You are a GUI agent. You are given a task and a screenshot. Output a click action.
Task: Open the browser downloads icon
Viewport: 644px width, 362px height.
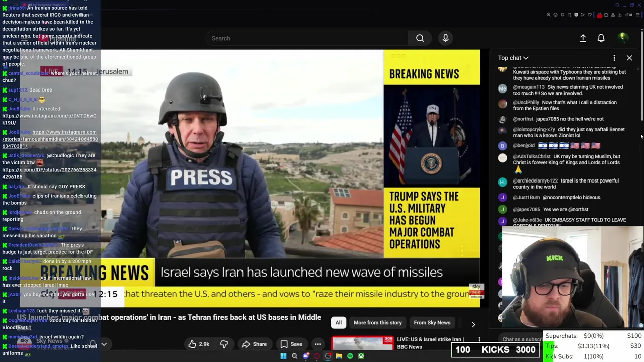(x=620, y=15)
